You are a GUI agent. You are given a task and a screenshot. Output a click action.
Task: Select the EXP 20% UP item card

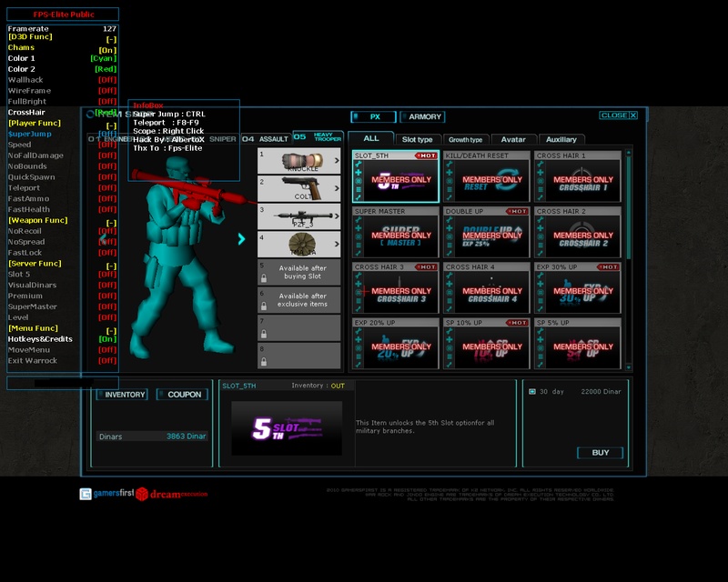(396, 344)
